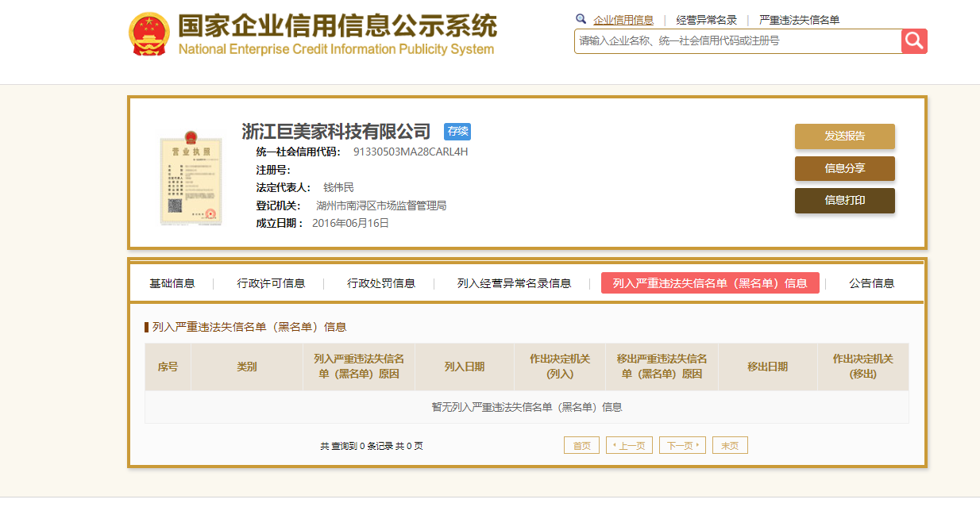Click the section heading 列入严重违法失信名单（黑名单）信息
This screenshot has width=980, height=507.
[x=249, y=327]
